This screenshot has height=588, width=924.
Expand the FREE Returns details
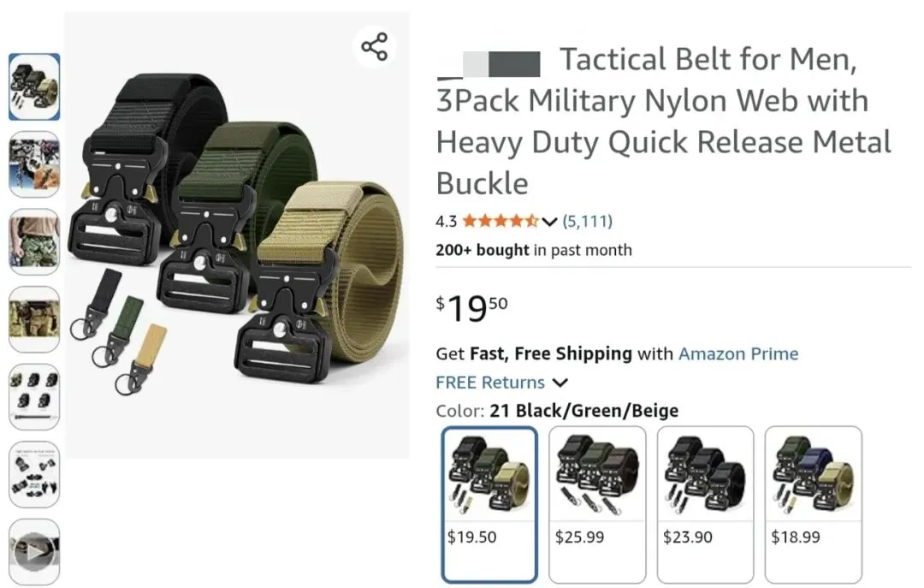[560, 383]
